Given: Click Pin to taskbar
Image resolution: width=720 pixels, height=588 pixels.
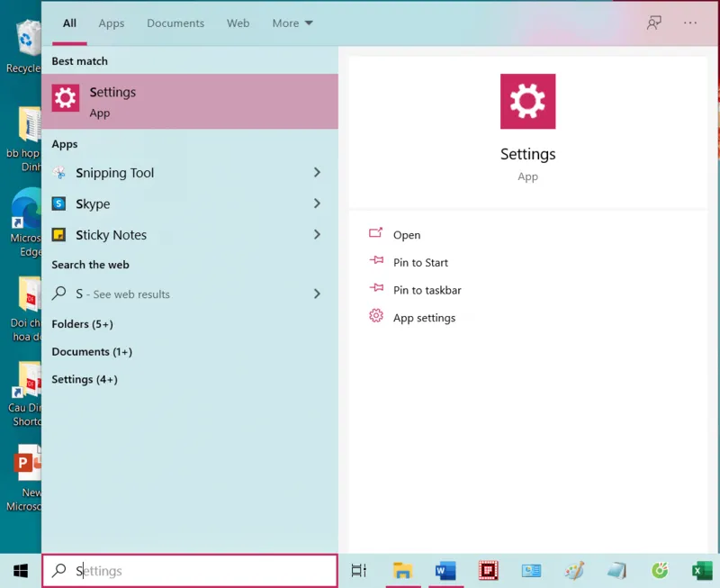Looking at the screenshot, I should click(x=427, y=290).
